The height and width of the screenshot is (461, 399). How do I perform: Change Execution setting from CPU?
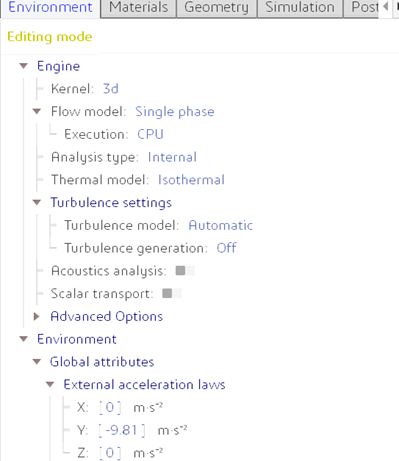point(150,134)
